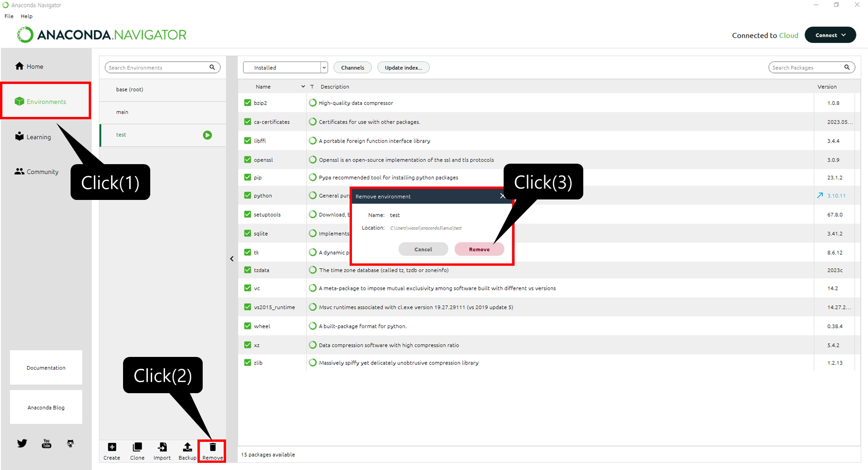
Task: Click the search magnifier in Search Environments
Action: click(x=212, y=67)
